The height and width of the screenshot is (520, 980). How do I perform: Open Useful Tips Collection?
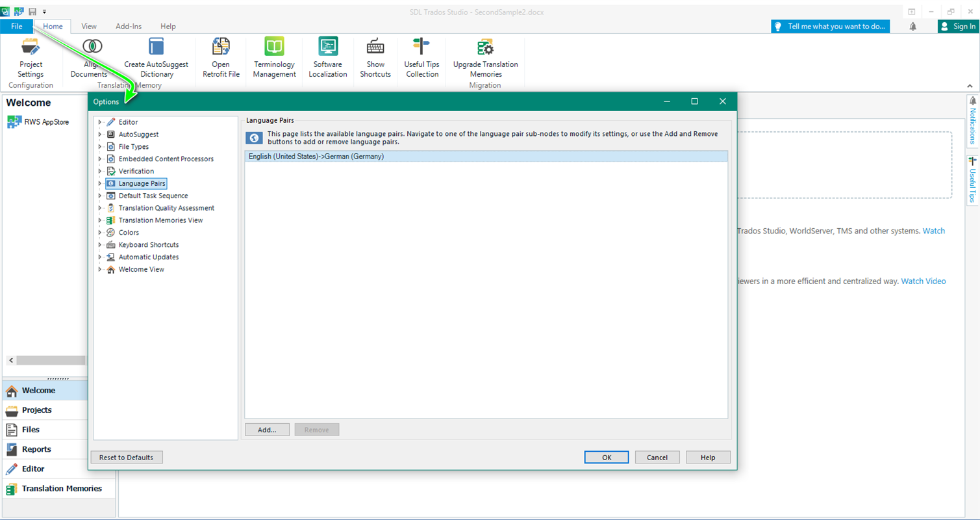click(x=422, y=47)
